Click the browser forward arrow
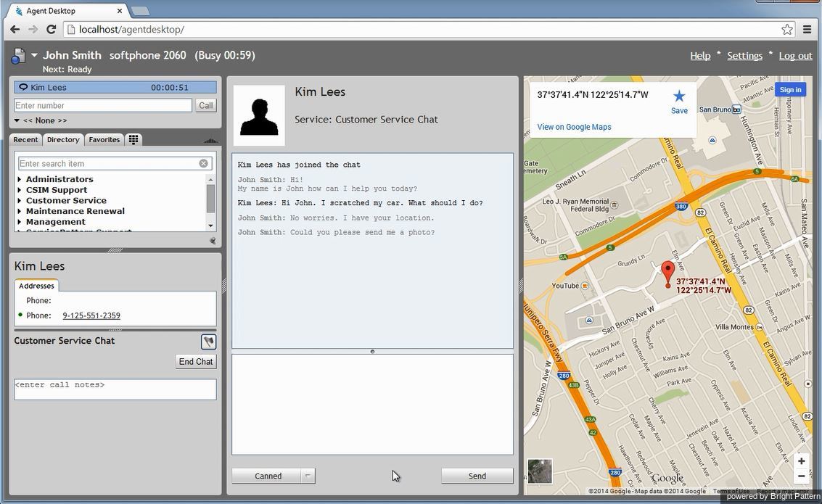 point(33,29)
